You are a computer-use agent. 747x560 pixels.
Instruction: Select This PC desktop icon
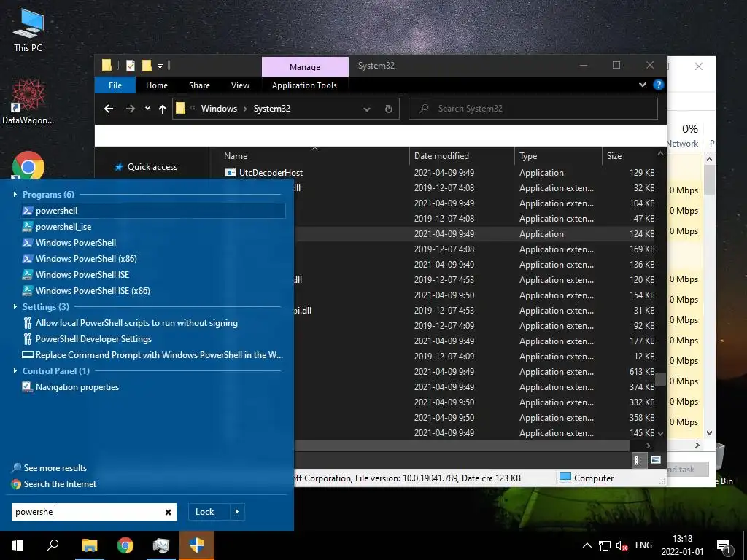coord(28,29)
